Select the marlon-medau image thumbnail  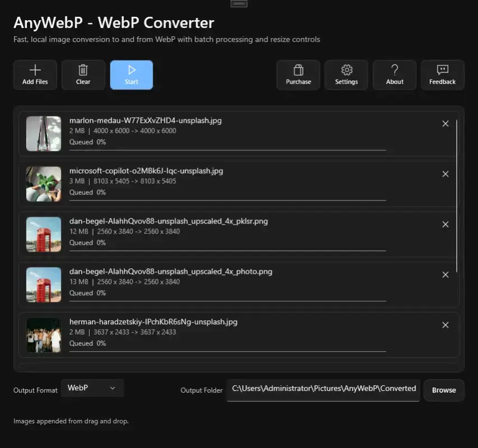44,134
